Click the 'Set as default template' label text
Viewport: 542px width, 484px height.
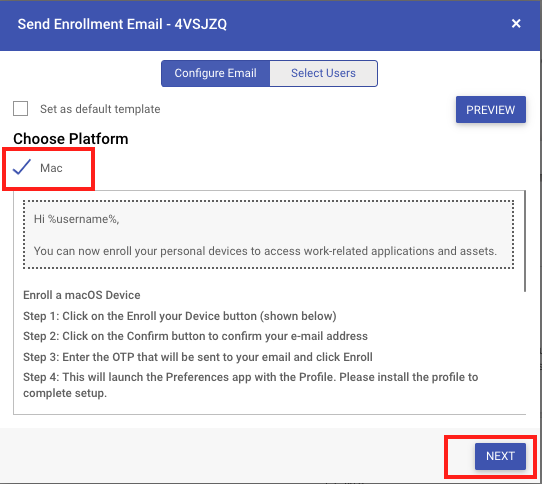coord(100,109)
